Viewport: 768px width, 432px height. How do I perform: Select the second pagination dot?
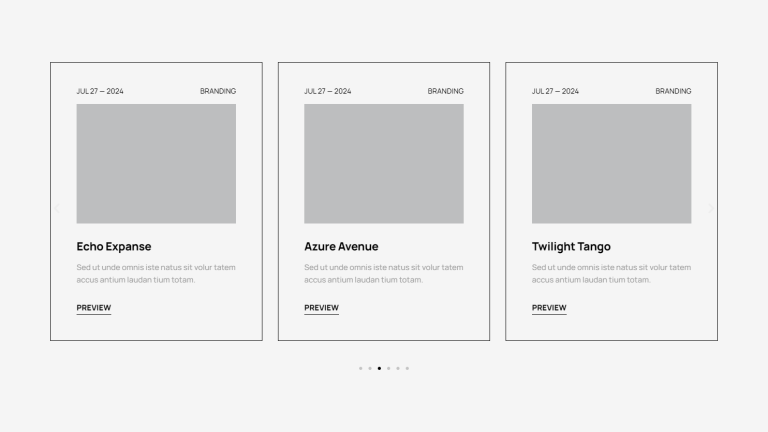click(x=370, y=368)
